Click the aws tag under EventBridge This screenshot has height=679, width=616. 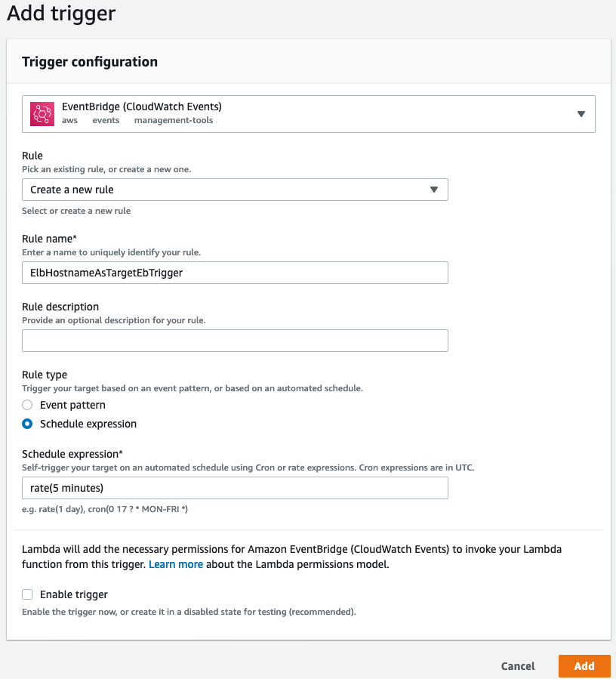[69, 120]
